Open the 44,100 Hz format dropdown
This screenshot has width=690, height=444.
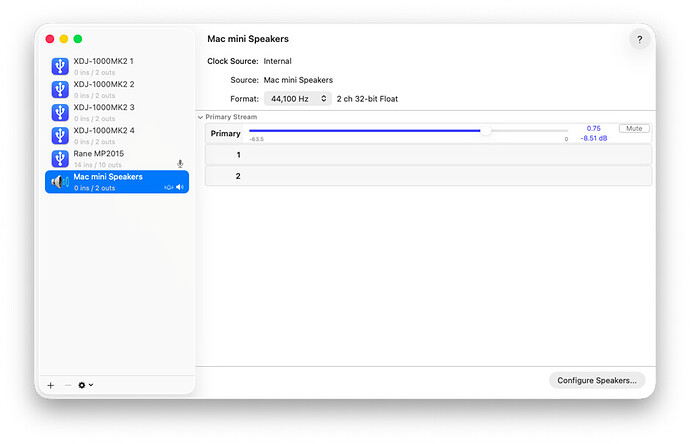[x=297, y=99]
